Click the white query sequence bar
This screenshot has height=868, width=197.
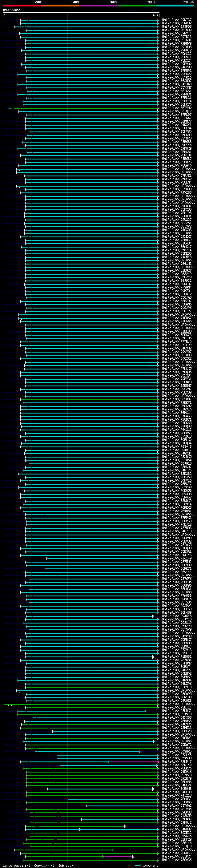click(81, 13)
